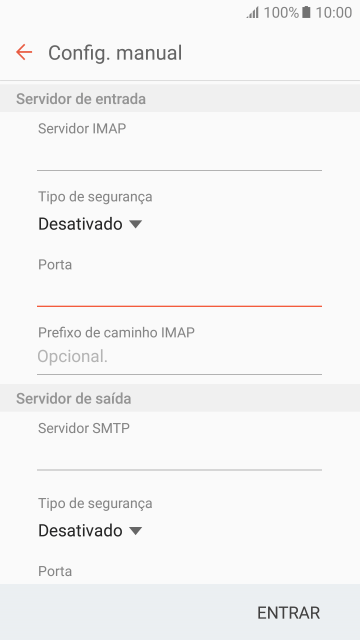Select incoming server Desativado security value
The image size is (360, 640).
80,224
